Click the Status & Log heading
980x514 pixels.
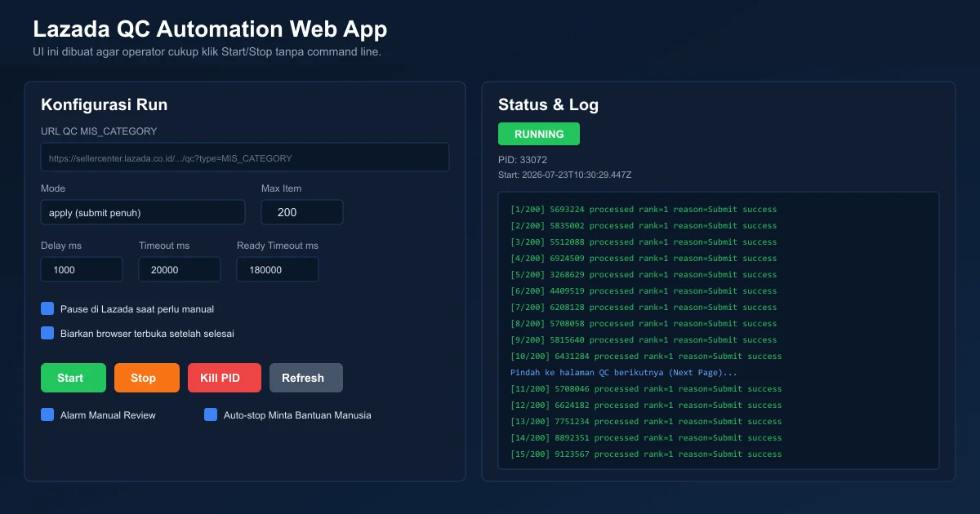[x=548, y=104]
